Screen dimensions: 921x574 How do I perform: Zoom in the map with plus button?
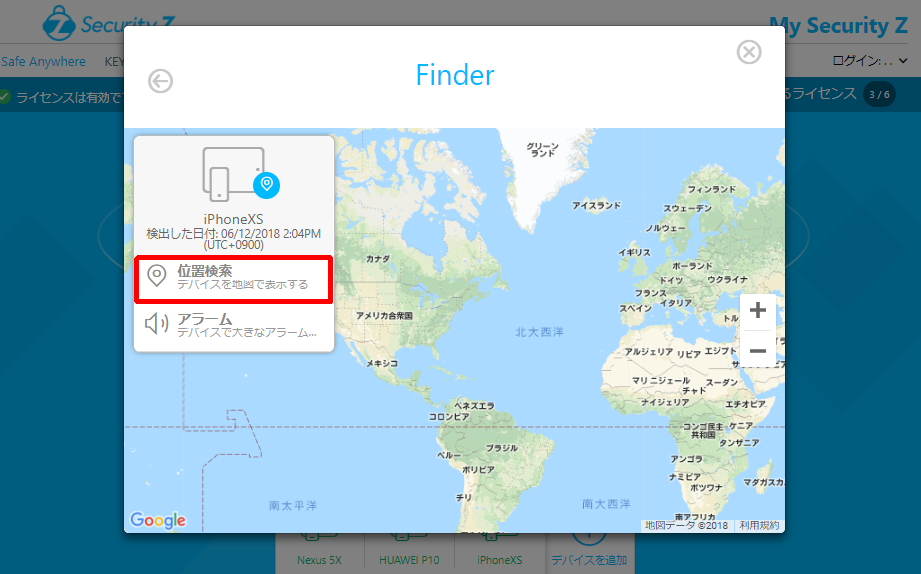click(x=757, y=310)
